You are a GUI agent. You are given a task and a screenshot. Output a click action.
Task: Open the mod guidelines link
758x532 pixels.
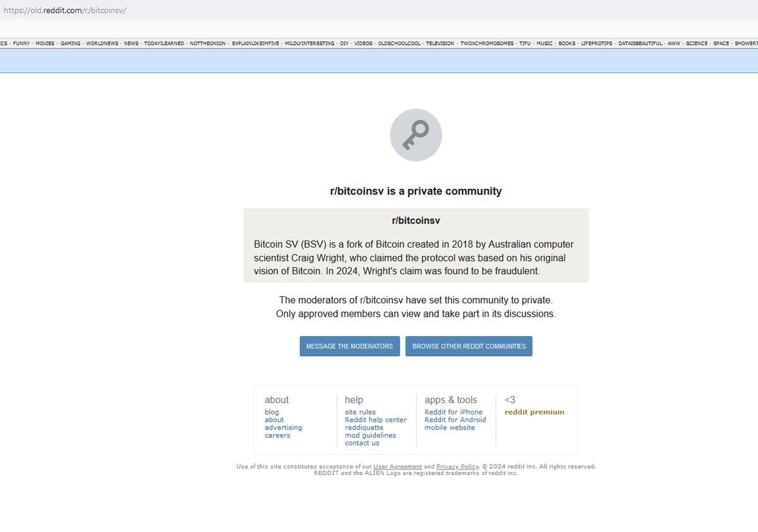tap(370, 435)
